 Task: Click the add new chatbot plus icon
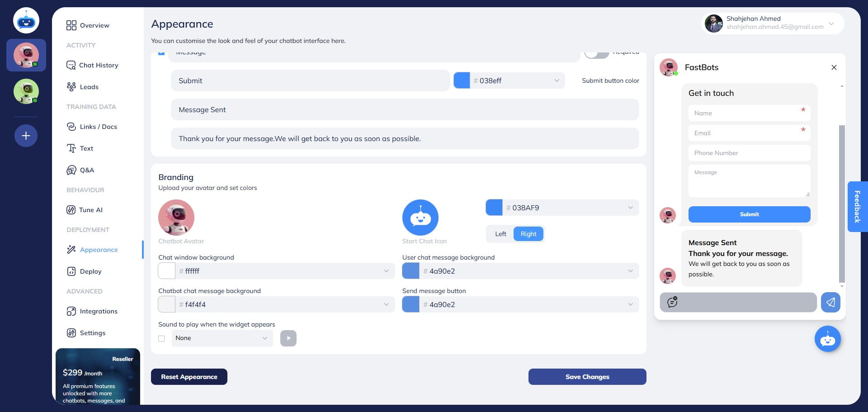26,136
